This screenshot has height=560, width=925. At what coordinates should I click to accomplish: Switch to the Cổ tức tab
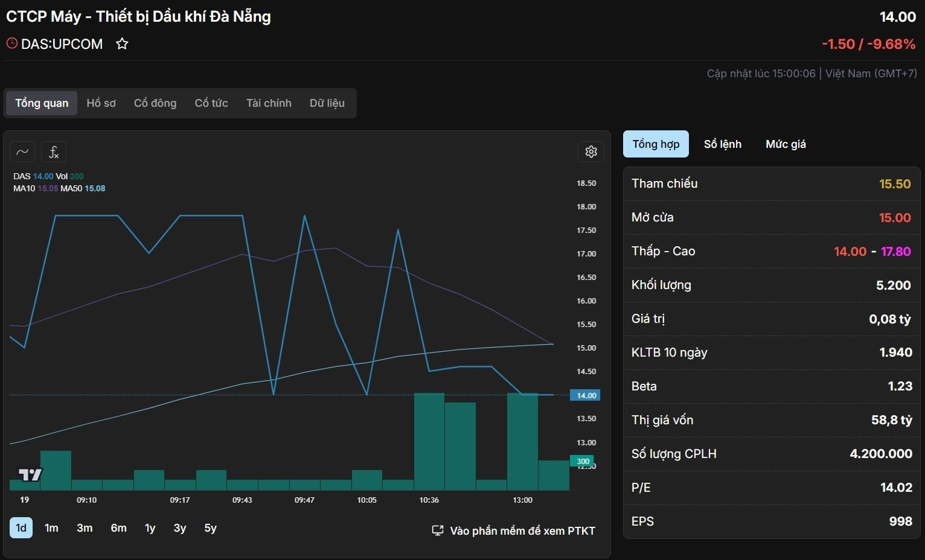click(x=211, y=103)
